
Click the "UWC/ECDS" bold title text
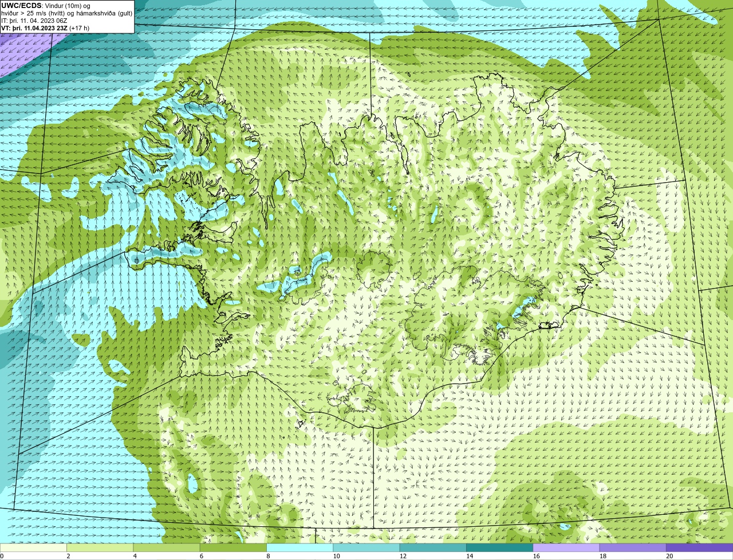click(21, 6)
